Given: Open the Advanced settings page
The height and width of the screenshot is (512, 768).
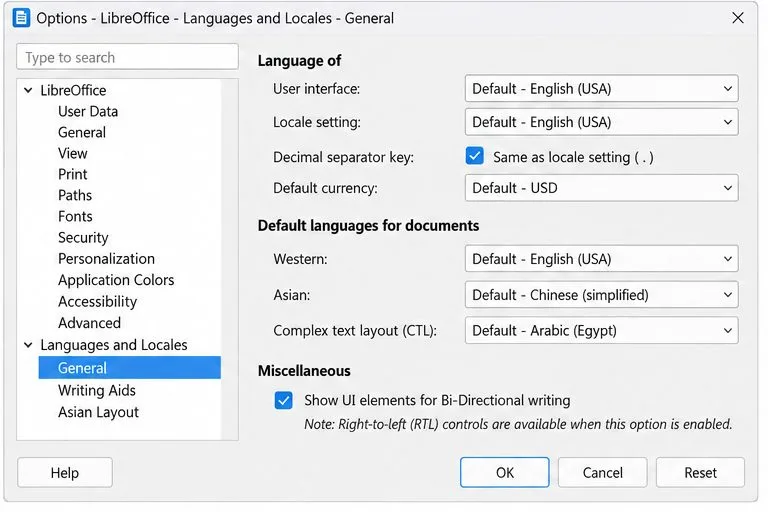Looking at the screenshot, I should (89, 323).
